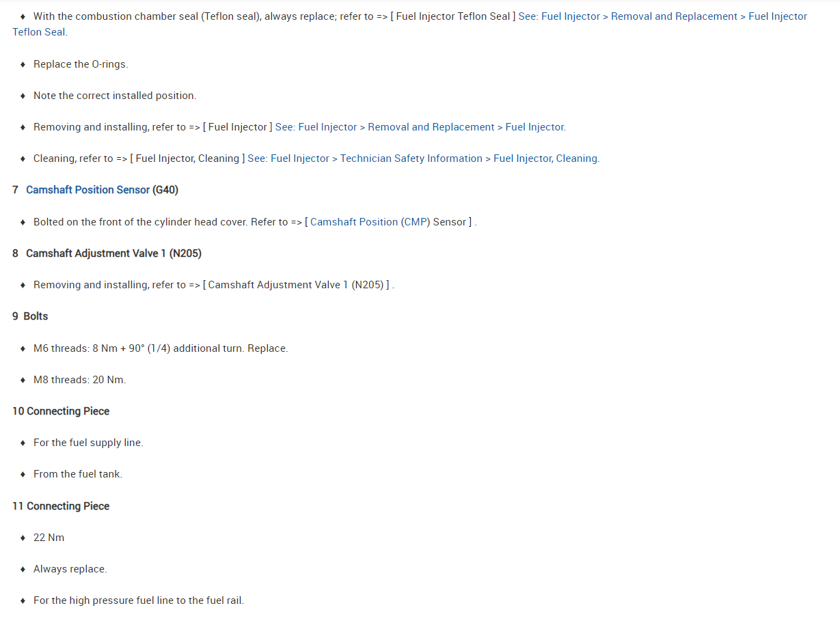Select the '9 Bolts' heading
The width and height of the screenshot is (840, 623).
(30, 316)
